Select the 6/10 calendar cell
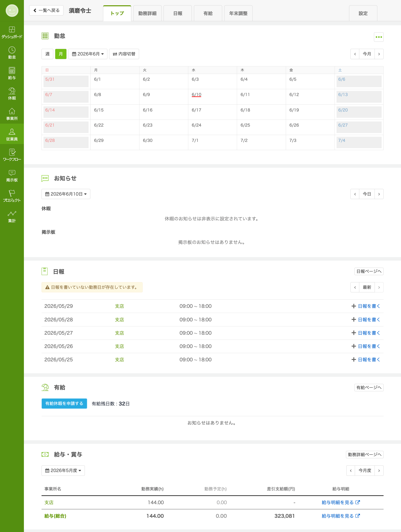Image resolution: width=401 pixels, height=532 pixels. pyautogui.click(x=212, y=97)
